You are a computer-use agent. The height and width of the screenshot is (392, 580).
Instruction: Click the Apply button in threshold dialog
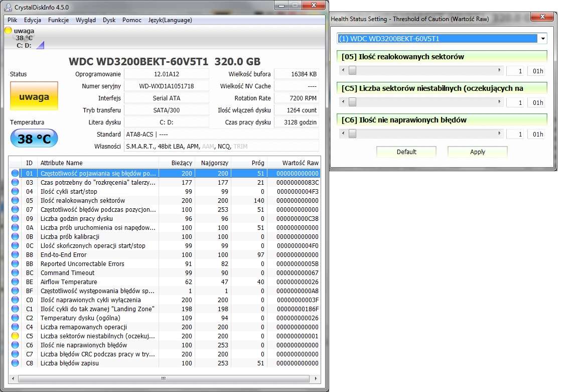[x=477, y=152]
